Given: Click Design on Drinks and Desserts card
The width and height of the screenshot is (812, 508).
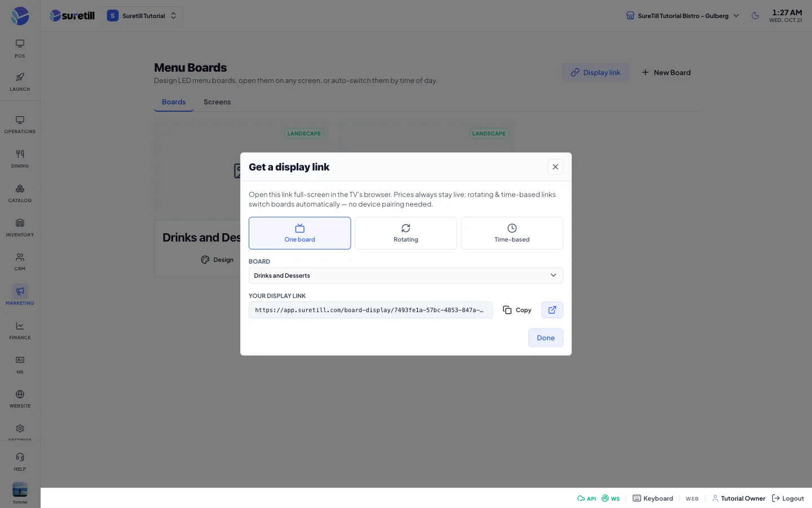Looking at the screenshot, I should click(x=217, y=260).
